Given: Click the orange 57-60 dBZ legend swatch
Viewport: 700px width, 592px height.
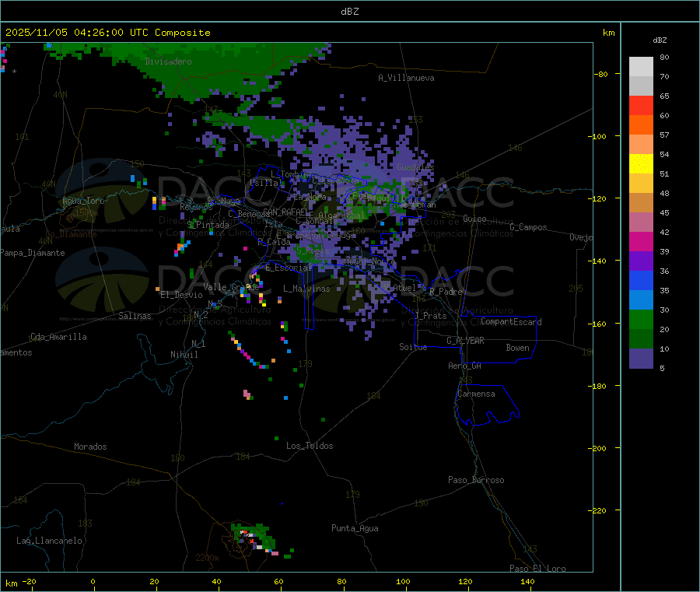Looking at the screenshot, I should (641, 125).
